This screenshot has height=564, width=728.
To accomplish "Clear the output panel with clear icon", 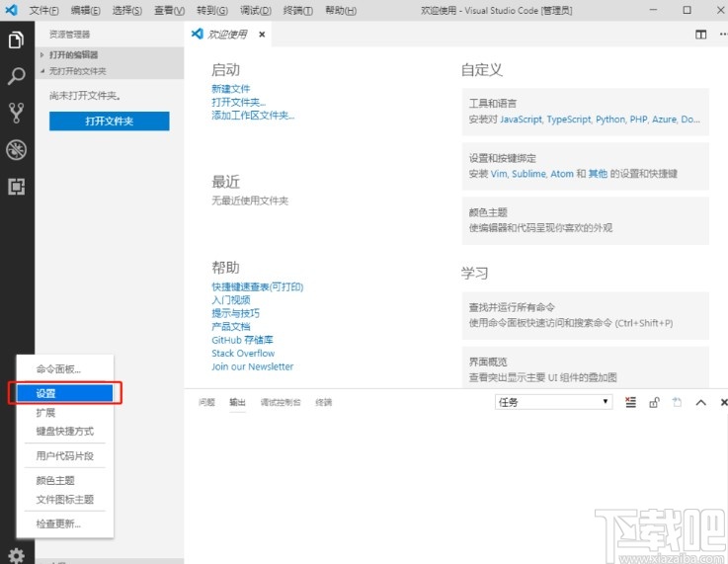I will (630, 402).
